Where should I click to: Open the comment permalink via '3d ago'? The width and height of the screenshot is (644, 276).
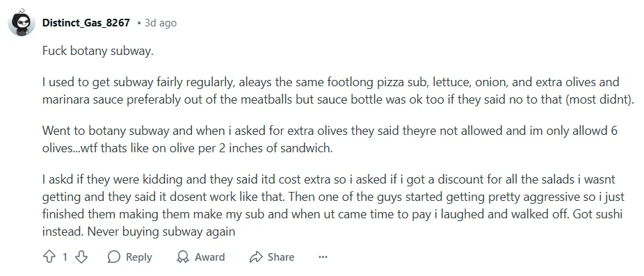coord(161,22)
